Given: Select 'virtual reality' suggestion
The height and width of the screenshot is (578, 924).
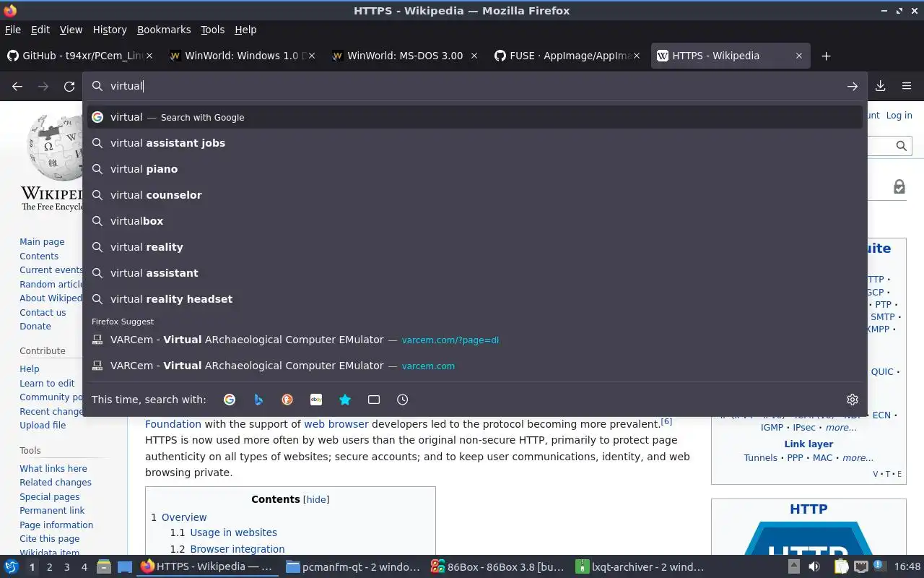Looking at the screenshot, I should (475, 247).
